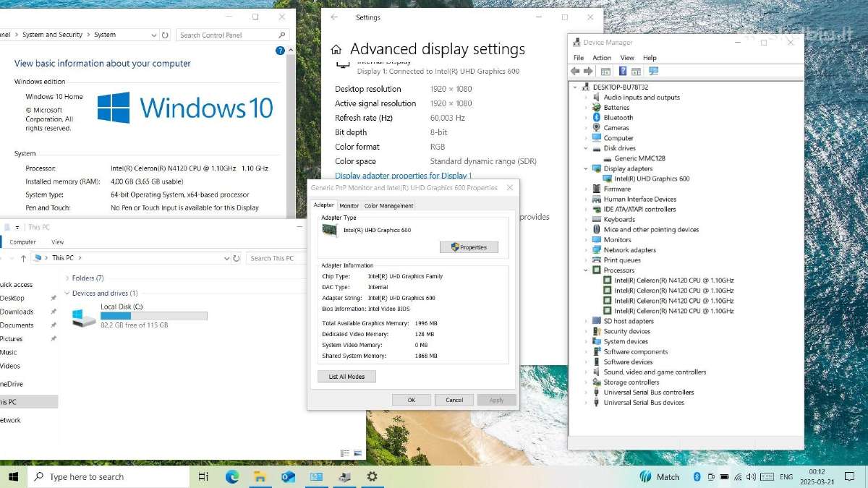Open Display adapter properties for Display 1 link

tap(403, 176)
